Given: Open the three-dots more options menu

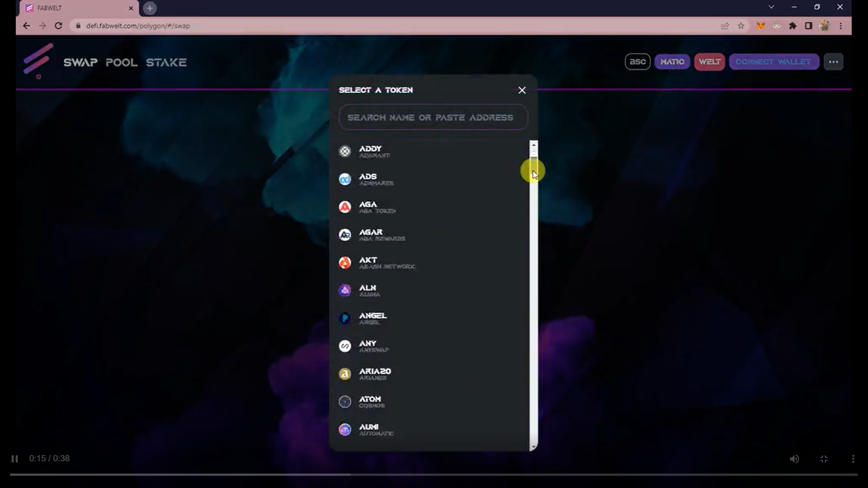Looking at the screenshot, I should tap(833, 62).
